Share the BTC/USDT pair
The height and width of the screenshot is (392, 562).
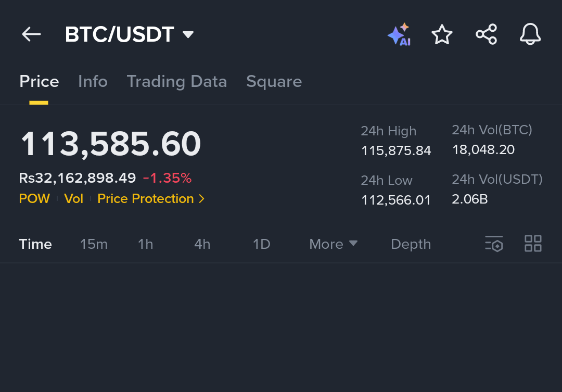486,35
